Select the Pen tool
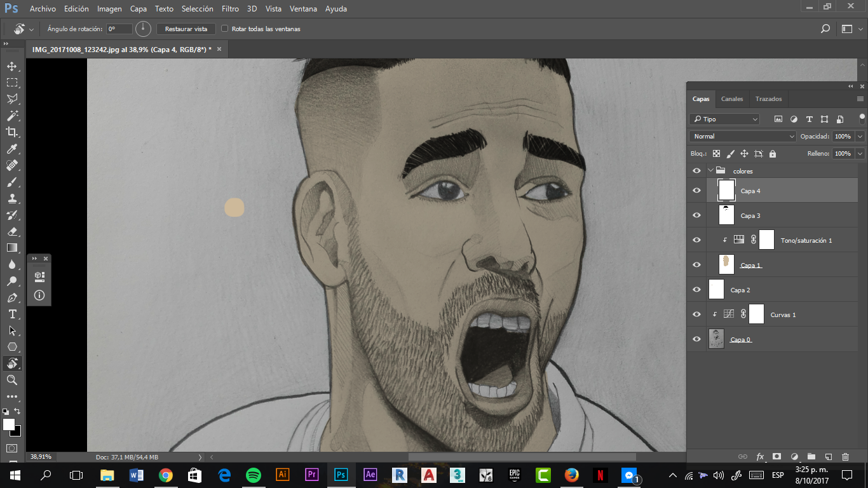 pyautogui.click(x=12, y=297)
